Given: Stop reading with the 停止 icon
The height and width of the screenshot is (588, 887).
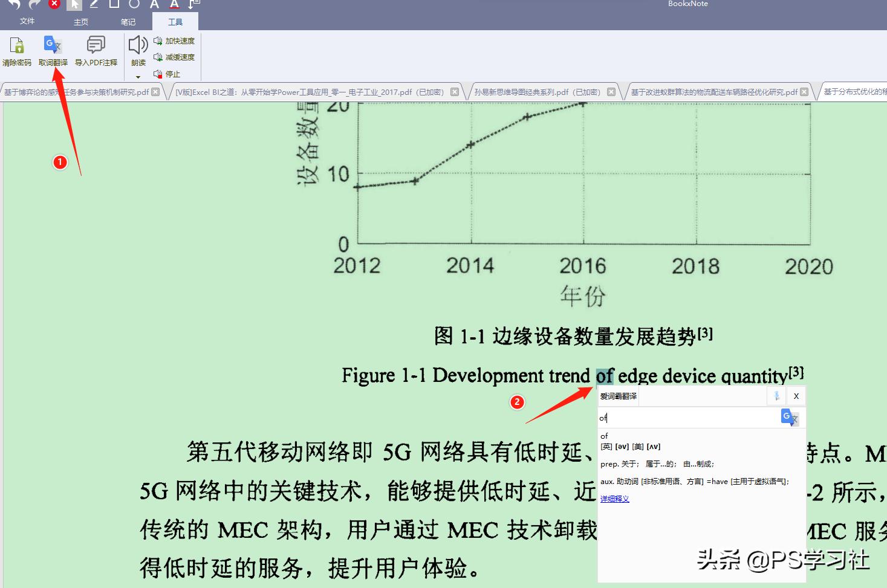Looking at the screenshot, I should coord(171,74).
